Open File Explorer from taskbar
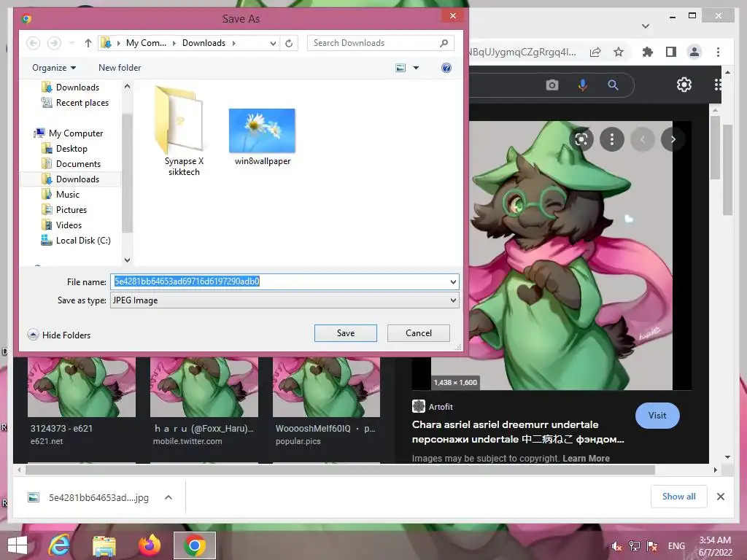 pyautogui.click(x=104, y=545)
